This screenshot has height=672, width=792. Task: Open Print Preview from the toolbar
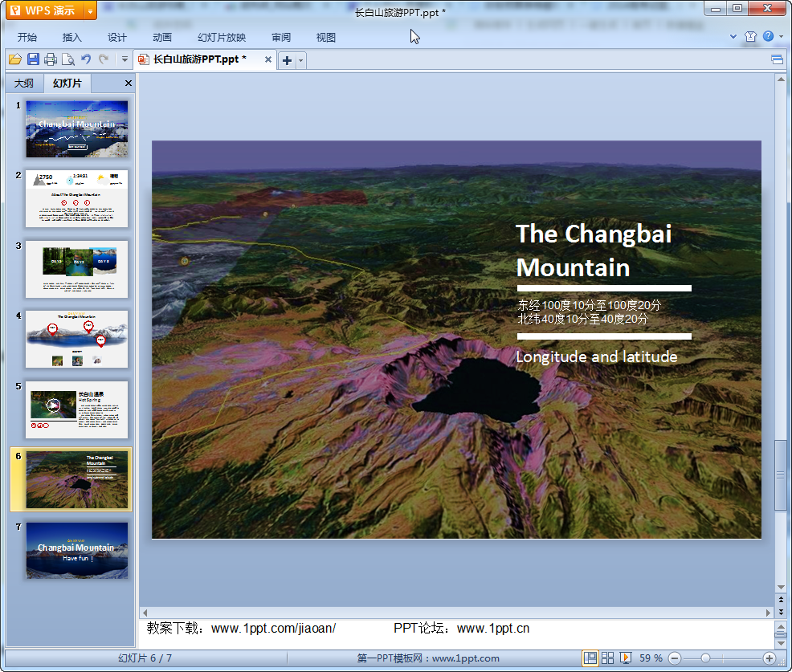coord(68,59)
